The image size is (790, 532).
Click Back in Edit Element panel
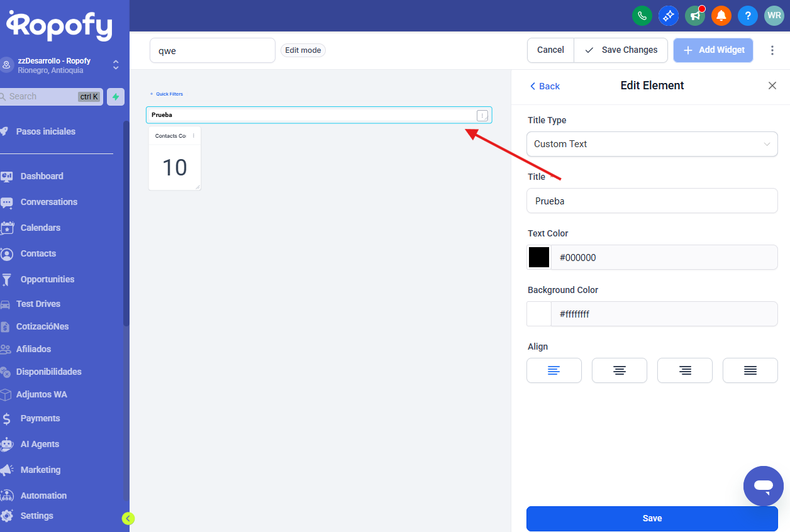click(545, 86)
